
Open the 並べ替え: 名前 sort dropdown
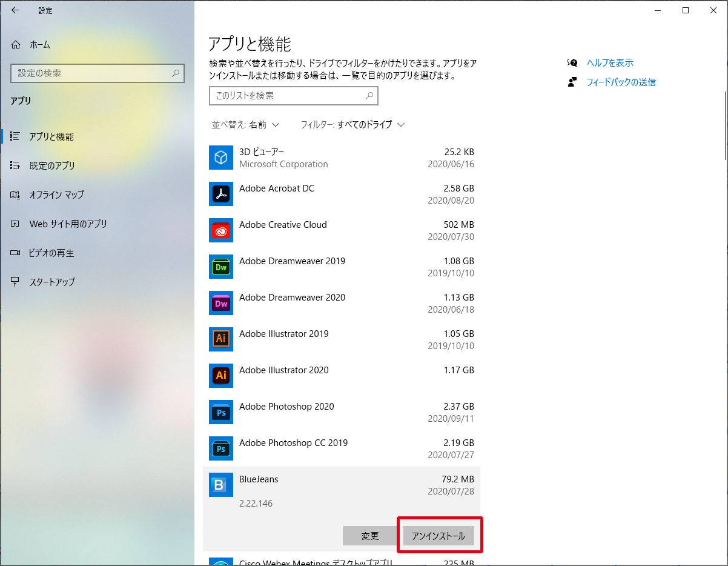[x=245, y=125]
